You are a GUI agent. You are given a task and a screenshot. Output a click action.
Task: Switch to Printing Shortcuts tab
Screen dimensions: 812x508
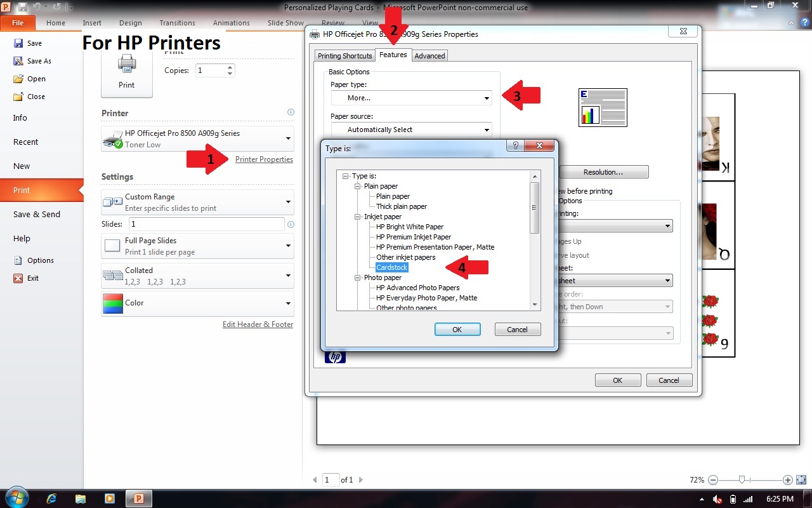[346, 56]
